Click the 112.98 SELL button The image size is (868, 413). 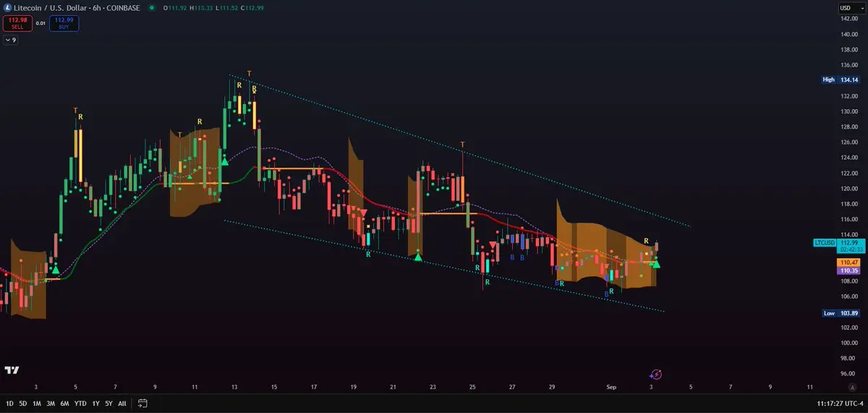tap(17, 23)
